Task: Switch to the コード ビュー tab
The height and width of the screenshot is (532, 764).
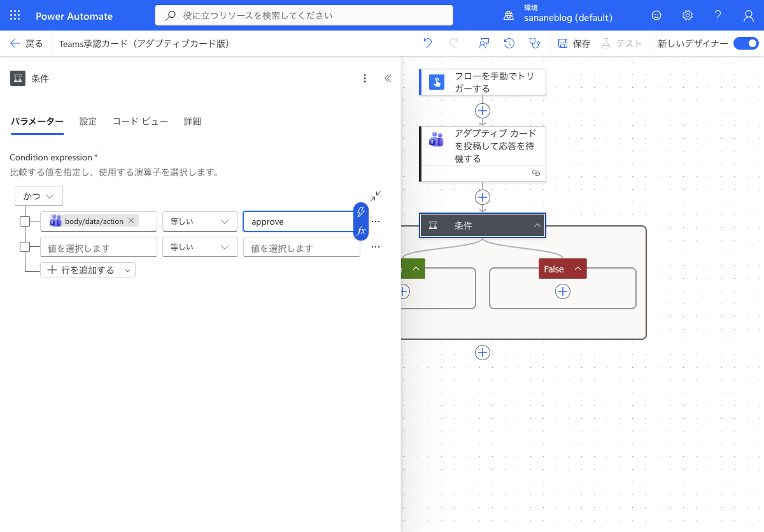Action: coord(140,122)
